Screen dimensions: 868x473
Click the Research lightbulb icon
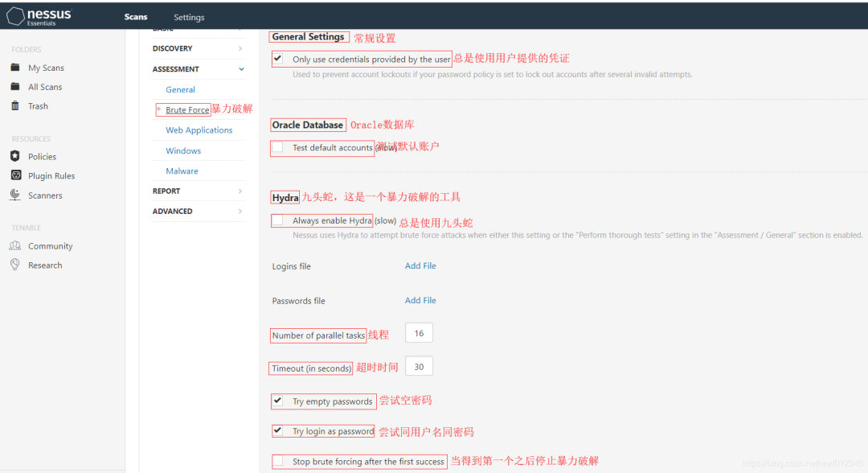point(15,265)
